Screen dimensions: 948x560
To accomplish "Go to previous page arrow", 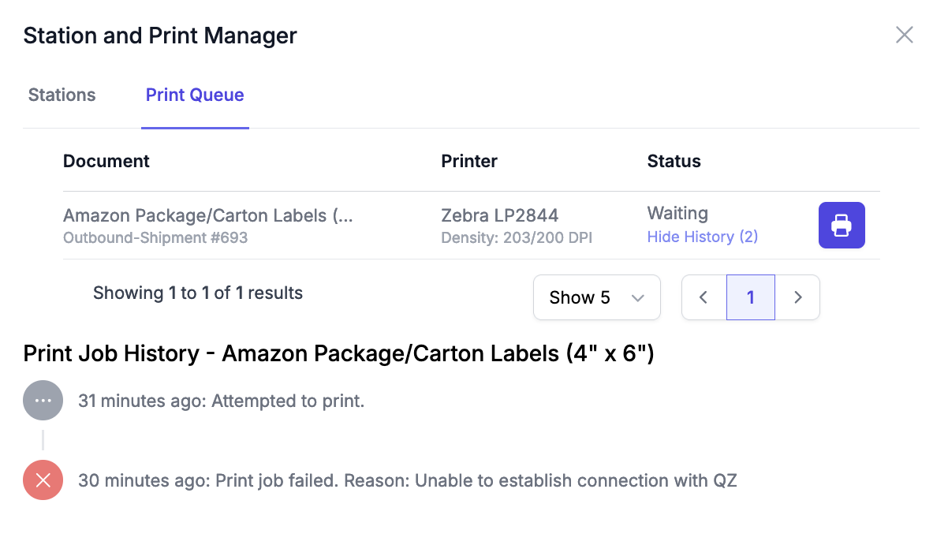I will [x=704, y=297].
